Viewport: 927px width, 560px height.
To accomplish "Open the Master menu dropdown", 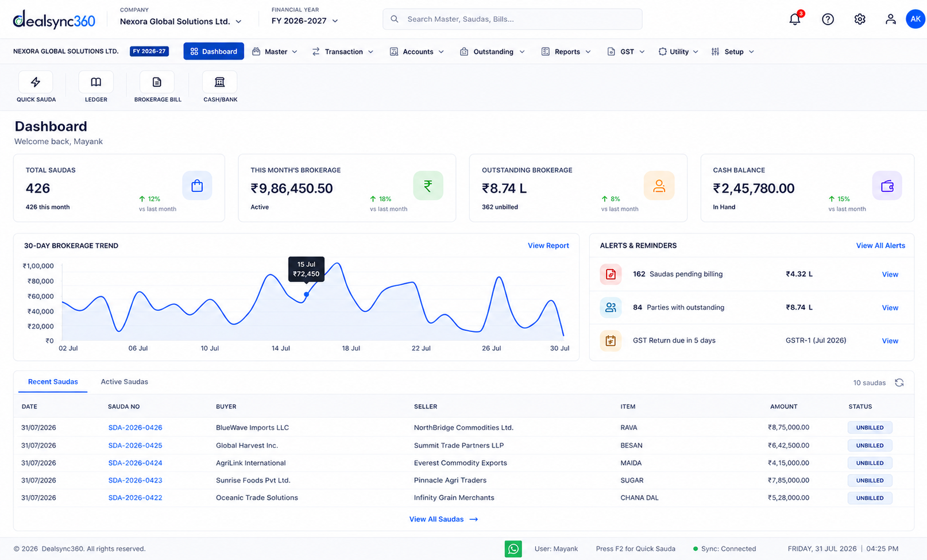I will 275,52.
